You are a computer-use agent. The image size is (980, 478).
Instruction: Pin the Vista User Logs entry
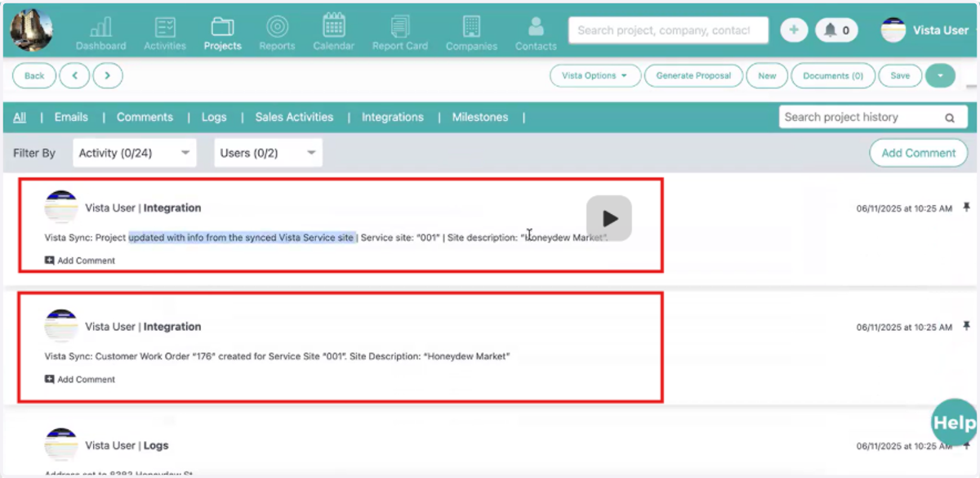coord(967,445)
